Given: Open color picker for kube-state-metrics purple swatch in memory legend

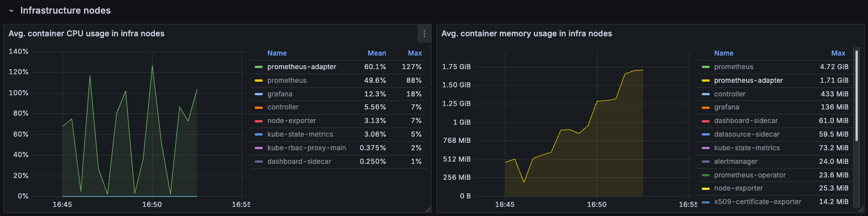Looking at the screenshot, I should (x=706, y=148).
